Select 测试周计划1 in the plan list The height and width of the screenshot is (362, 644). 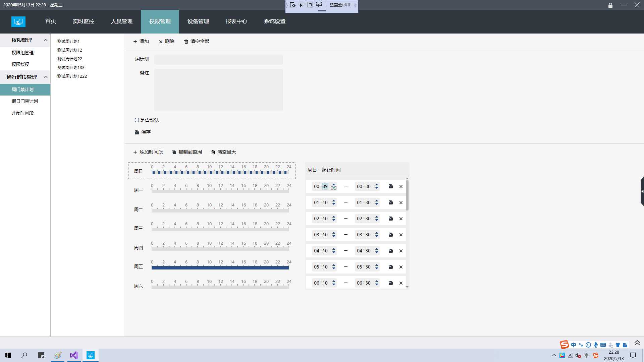pos(68,42)
